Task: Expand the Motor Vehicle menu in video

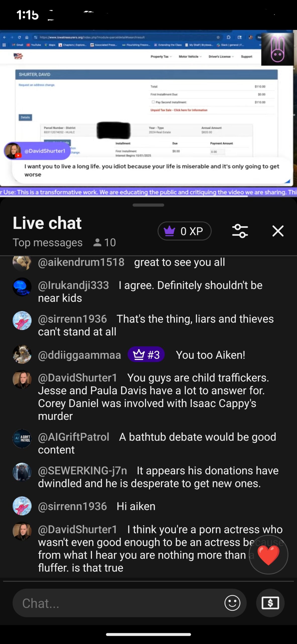Action: 190,57
